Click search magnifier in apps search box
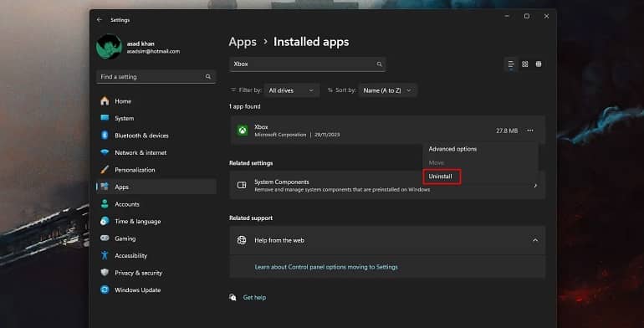Image resolution: width=644 pixels, height=328 pixels. tap(379, 64)
